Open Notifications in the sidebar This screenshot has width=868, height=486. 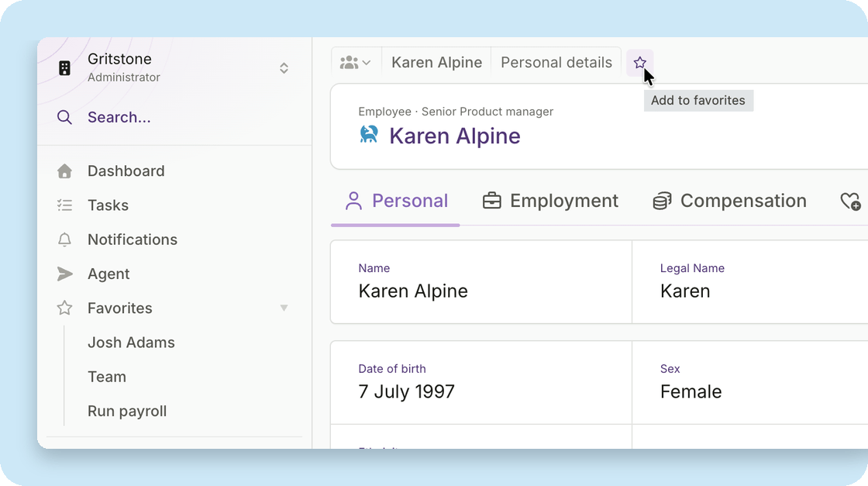coord(133,240)
